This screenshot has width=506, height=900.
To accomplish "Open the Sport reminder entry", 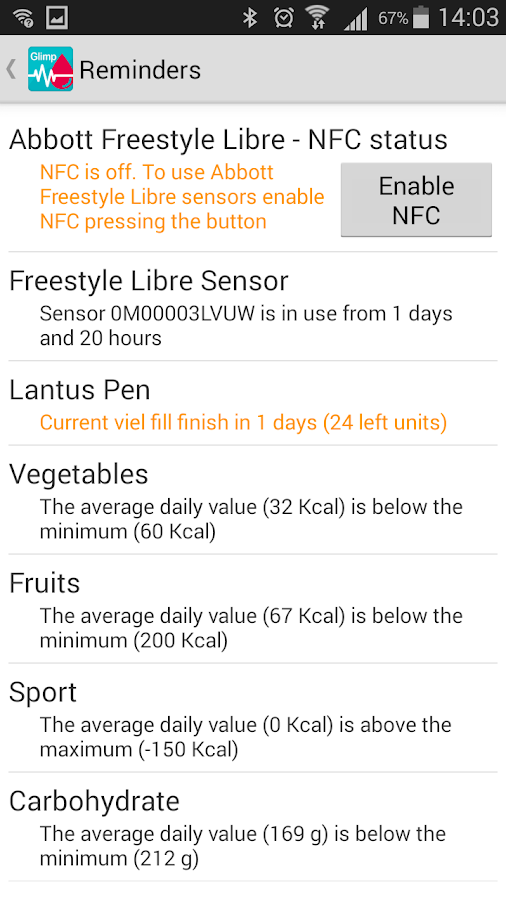I will 253,717.
